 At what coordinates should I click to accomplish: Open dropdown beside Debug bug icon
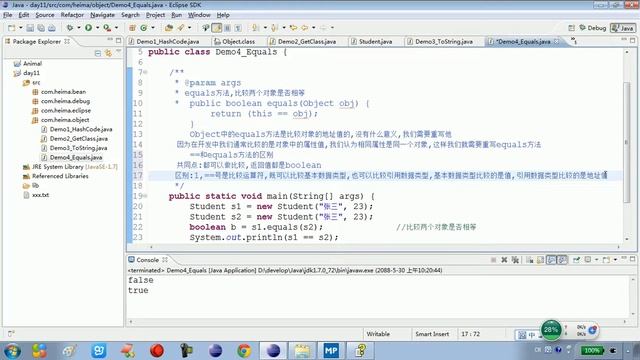click(79, 28)
